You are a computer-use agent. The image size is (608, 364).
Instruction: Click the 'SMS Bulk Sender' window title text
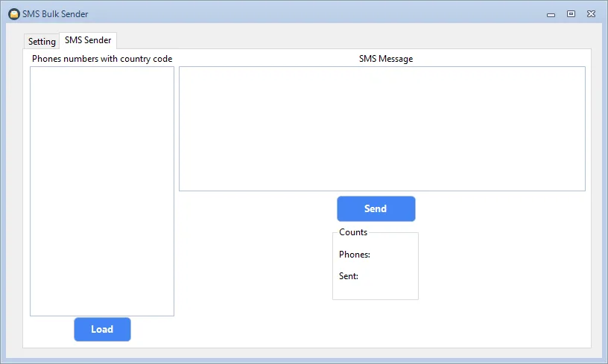pos(55,14)
